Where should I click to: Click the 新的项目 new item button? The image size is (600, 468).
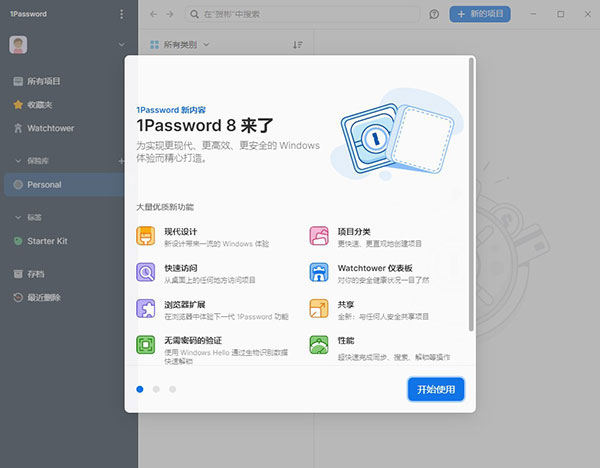click(480, 14)
